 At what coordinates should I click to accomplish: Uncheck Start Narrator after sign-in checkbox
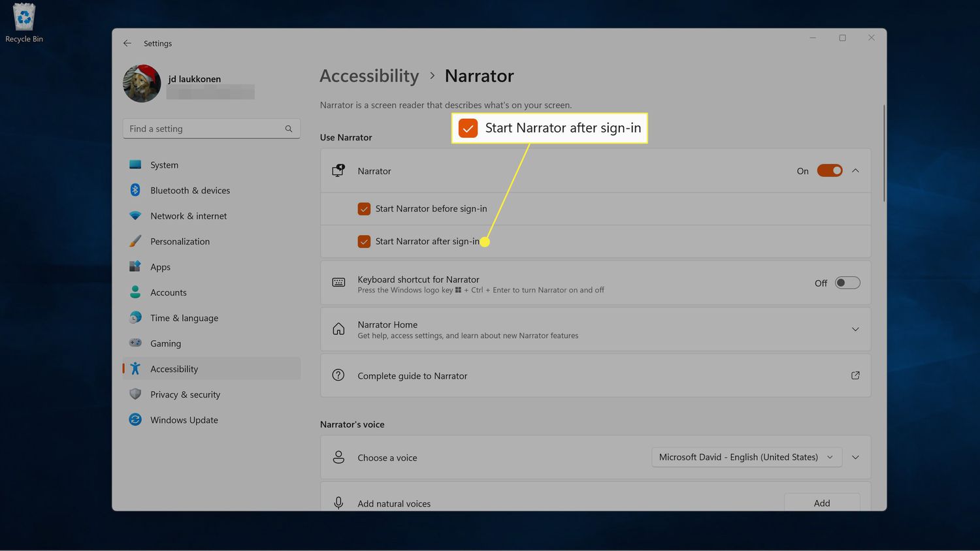(364, 242)
